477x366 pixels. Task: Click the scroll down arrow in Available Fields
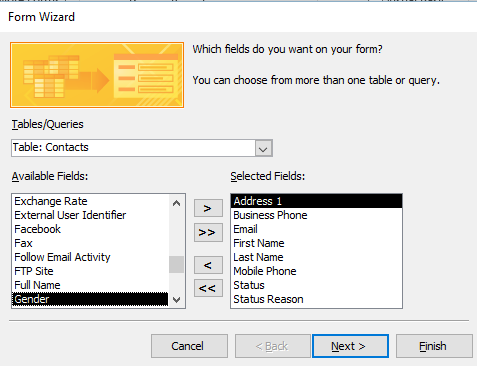[177, 299]
